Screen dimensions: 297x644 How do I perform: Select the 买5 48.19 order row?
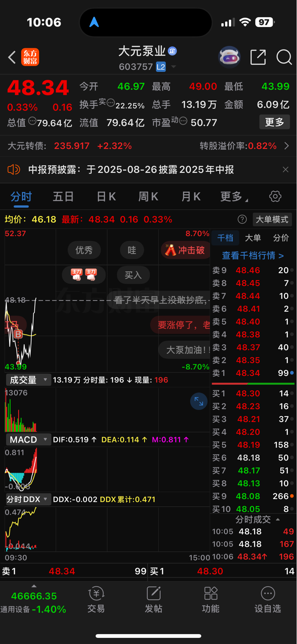pos(253,445)
